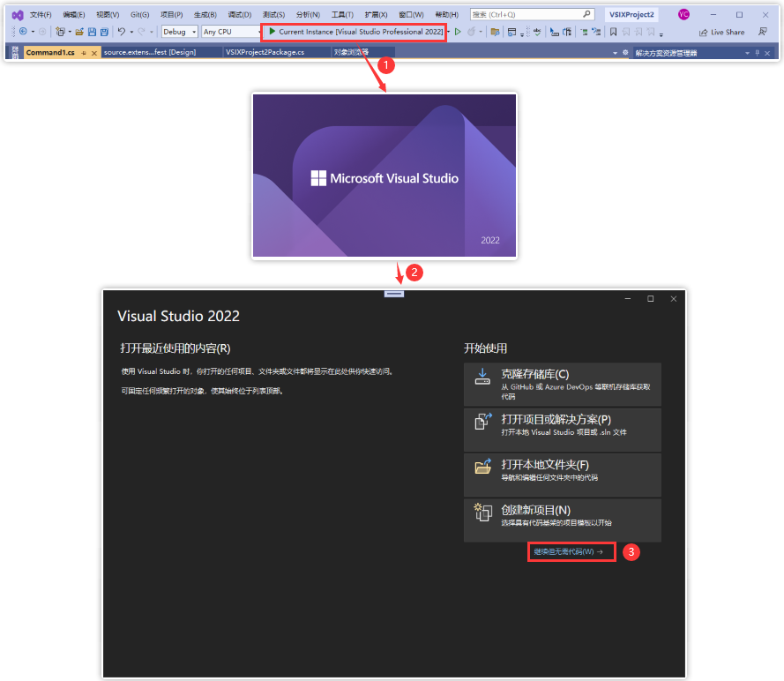The height and width of the screenshot is (681, 784).
Task: Click the gear icon in the tab strip
Action: (625, 52)
